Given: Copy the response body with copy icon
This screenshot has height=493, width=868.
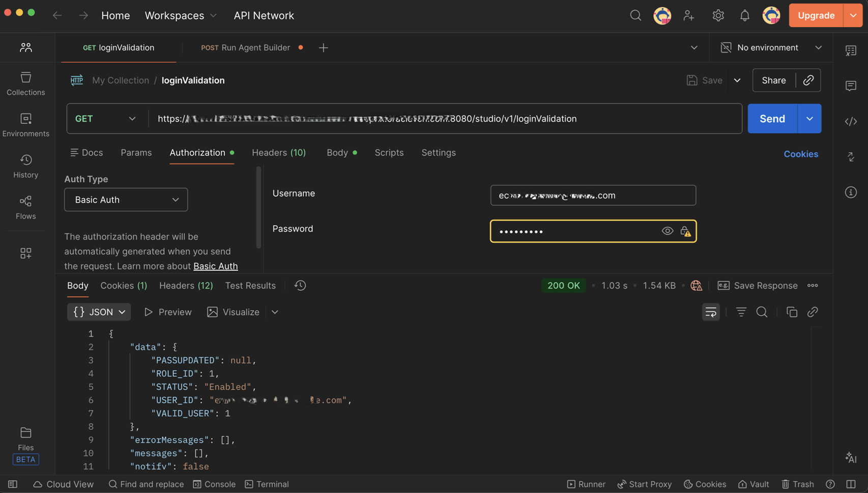Looking at the screenshot, I should click(x=792, y=312).
